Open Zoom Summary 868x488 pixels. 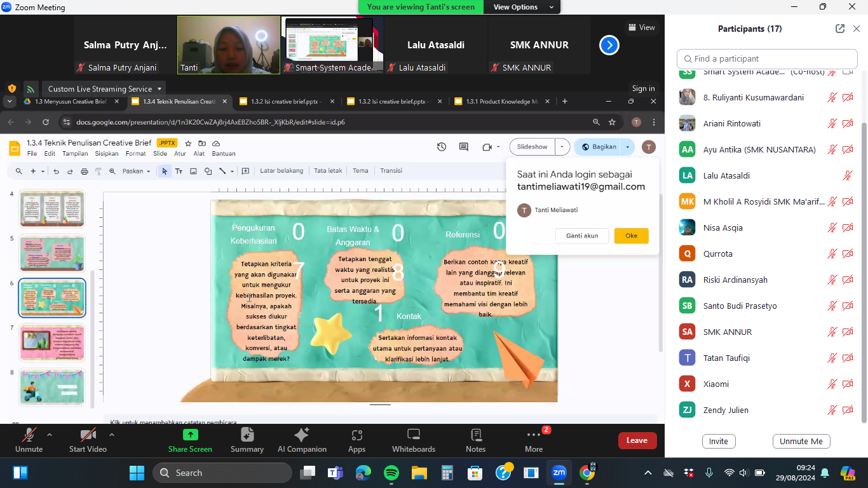click(247, 440)
